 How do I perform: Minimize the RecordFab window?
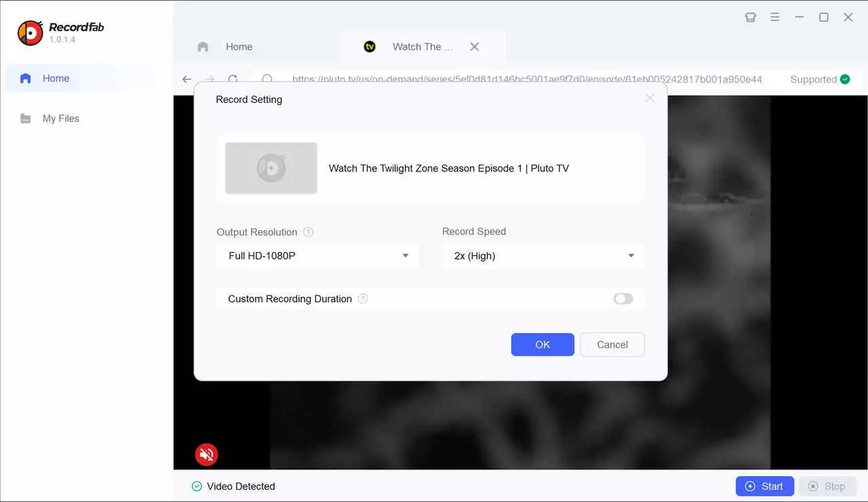800,18
